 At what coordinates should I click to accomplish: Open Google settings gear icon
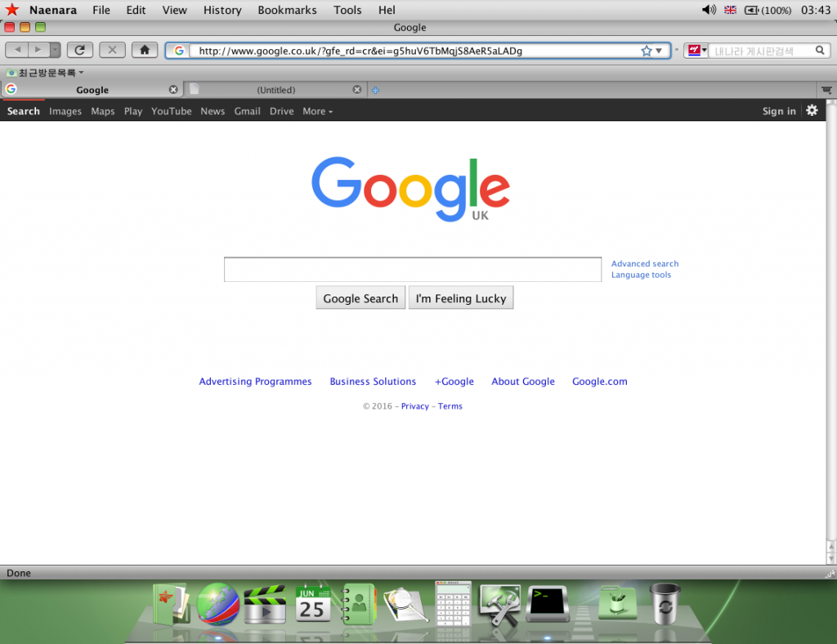[x=812, y=110]
